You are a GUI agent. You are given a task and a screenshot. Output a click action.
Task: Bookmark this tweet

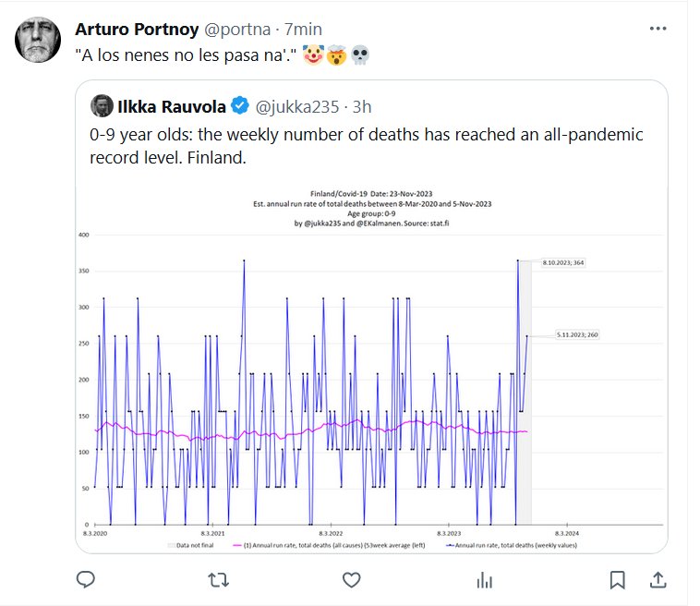pyautogui.click(x=617, y=580)
